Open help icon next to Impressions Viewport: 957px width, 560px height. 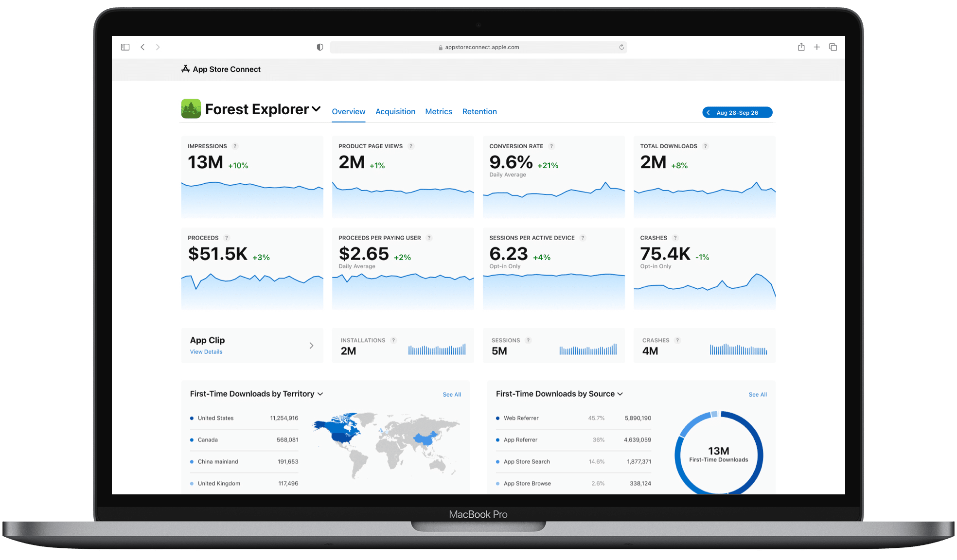pos(235,146)
